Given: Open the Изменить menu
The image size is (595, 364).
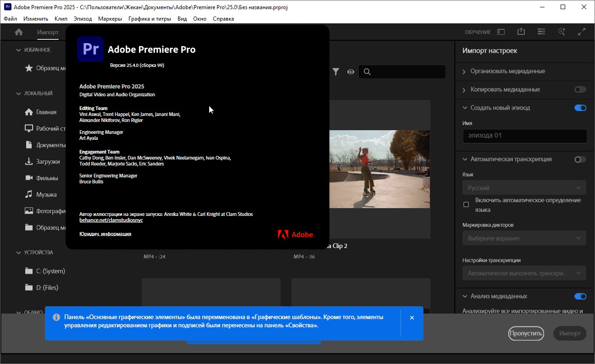Looking at the screenshot, I should click(36, 19).
